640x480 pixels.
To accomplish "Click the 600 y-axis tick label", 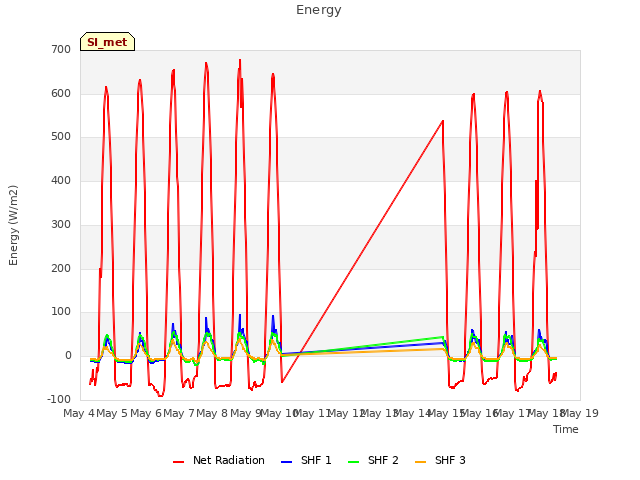I will [61, 93].
